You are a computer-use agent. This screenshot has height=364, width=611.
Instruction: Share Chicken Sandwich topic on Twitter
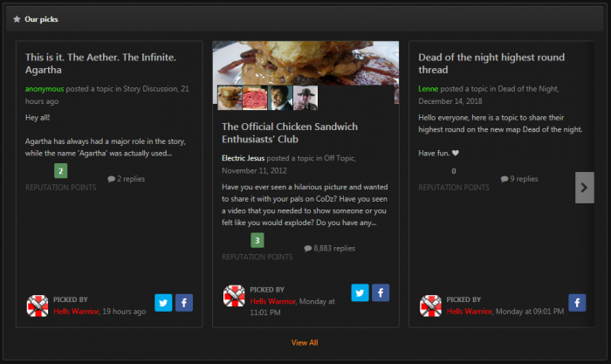pos(360,292)
